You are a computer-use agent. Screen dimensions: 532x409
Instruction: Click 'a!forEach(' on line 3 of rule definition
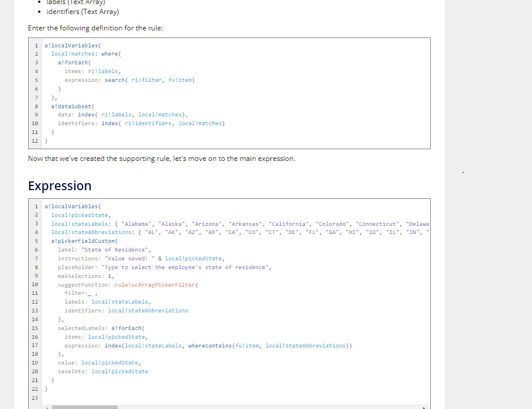click(x=74, y=63)
